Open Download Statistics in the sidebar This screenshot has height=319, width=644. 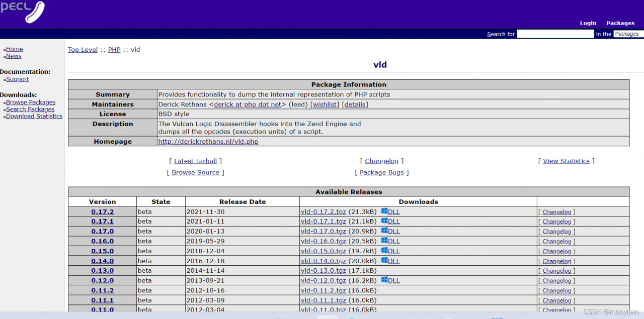point(34,116)
